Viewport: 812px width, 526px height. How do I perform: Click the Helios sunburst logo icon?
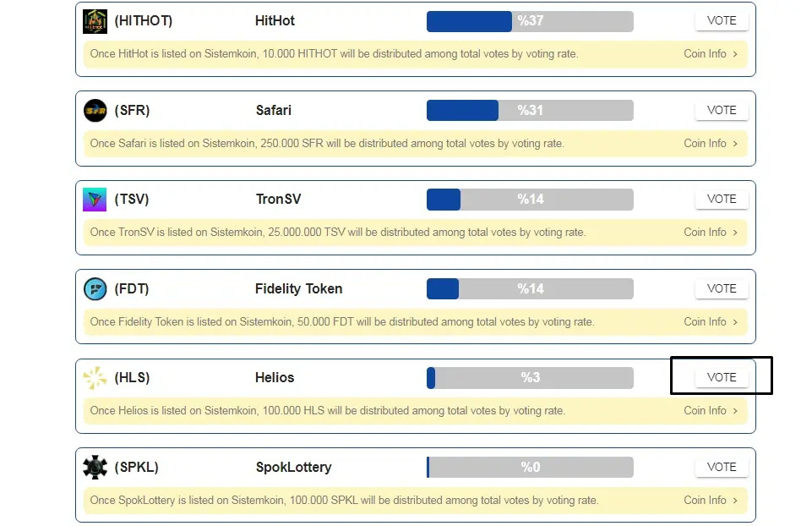(95, 378)
